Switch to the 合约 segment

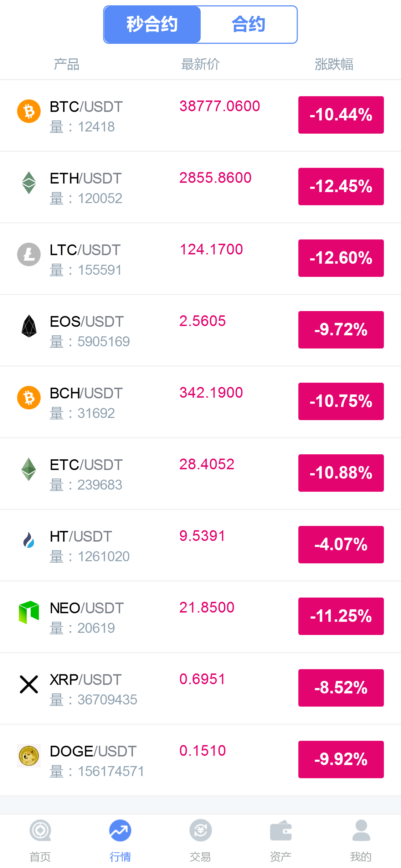click(x=248, y=25)
